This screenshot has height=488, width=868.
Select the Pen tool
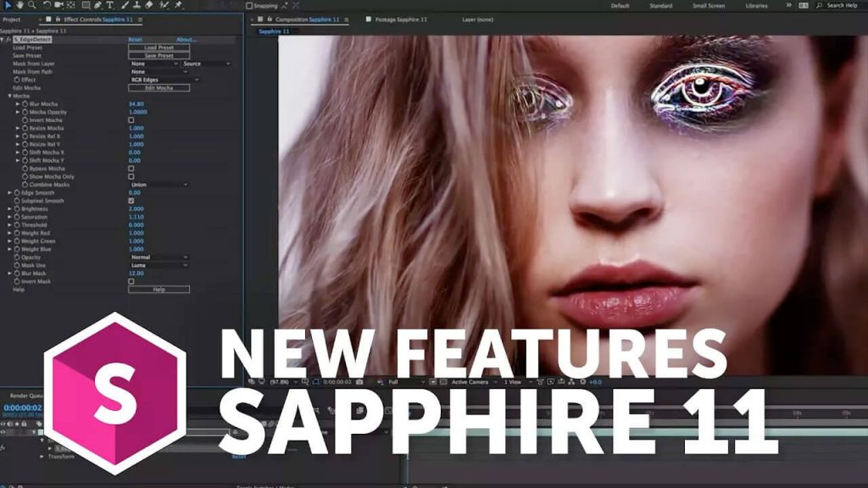[x=98, y=5]
